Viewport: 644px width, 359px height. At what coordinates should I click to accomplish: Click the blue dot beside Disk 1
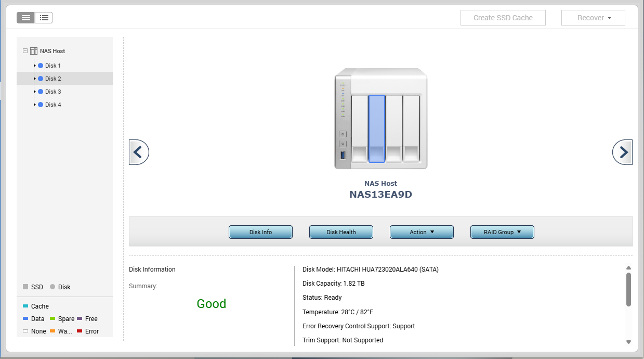41,66
